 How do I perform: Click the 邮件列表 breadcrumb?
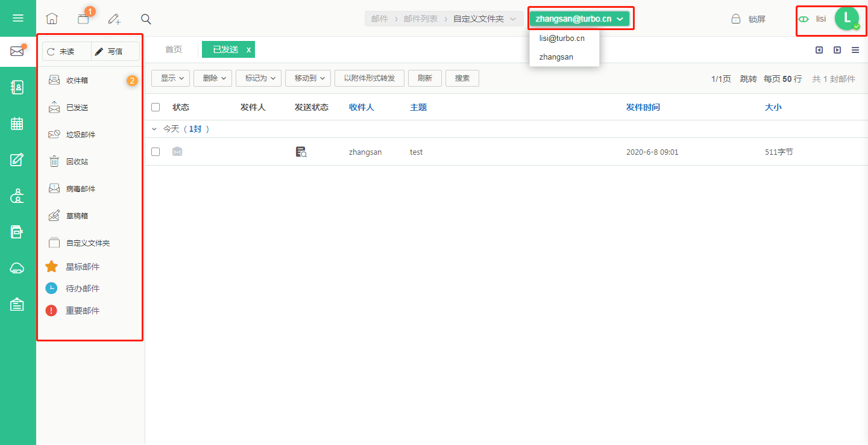[421, 19]
